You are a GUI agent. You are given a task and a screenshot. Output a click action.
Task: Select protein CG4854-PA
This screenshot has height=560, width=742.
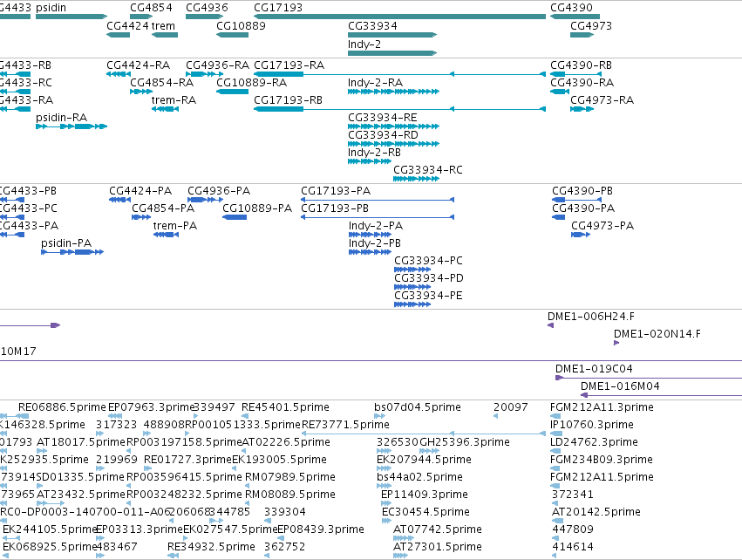point(163,208)
